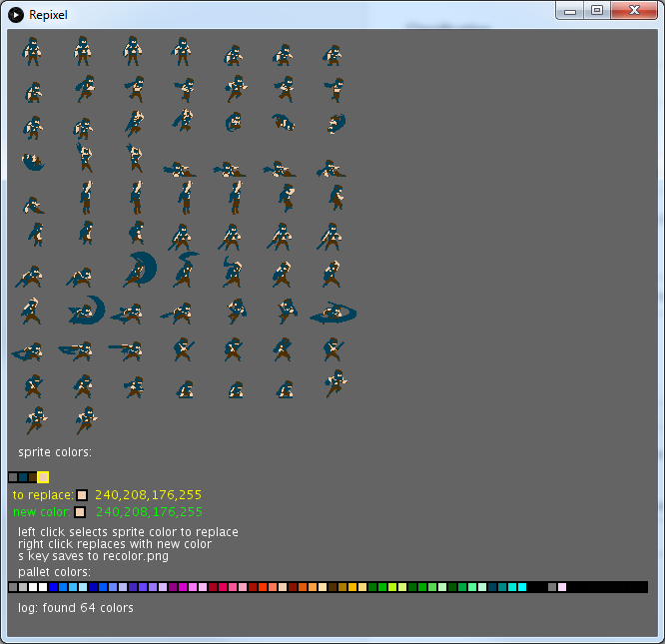Pick the amber yellow pallet swatch

coord(352,587)
